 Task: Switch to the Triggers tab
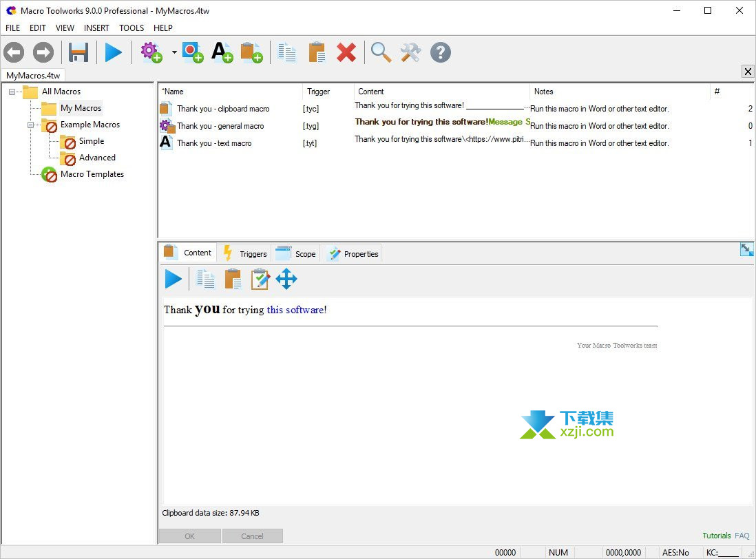pyautogui.click(x=245, y=253)
